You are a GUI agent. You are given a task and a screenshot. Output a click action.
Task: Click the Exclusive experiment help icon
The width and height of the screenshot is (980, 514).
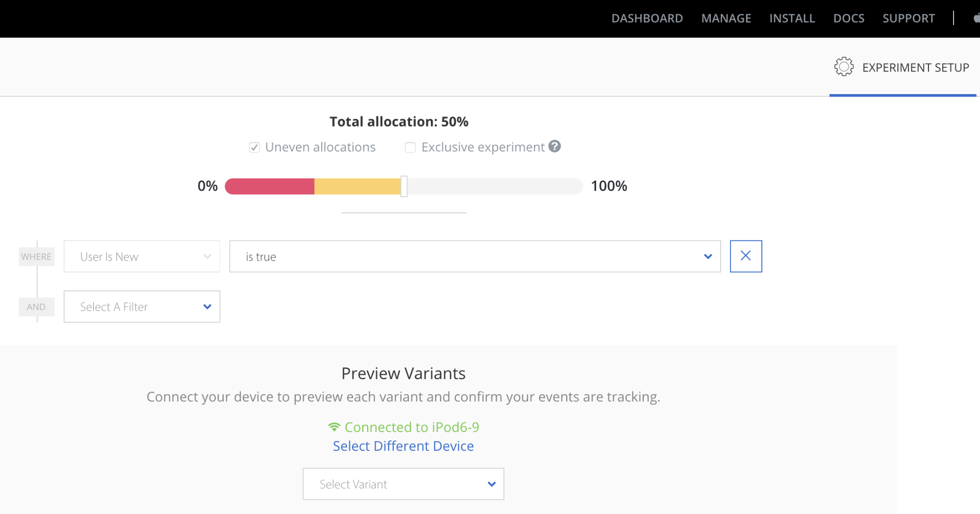tap(554, 146)
